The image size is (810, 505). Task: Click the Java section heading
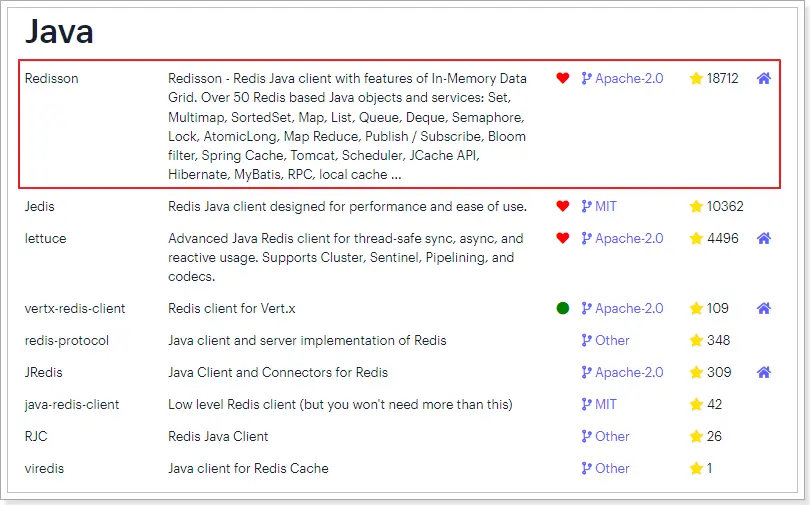[x=59, y=31]
